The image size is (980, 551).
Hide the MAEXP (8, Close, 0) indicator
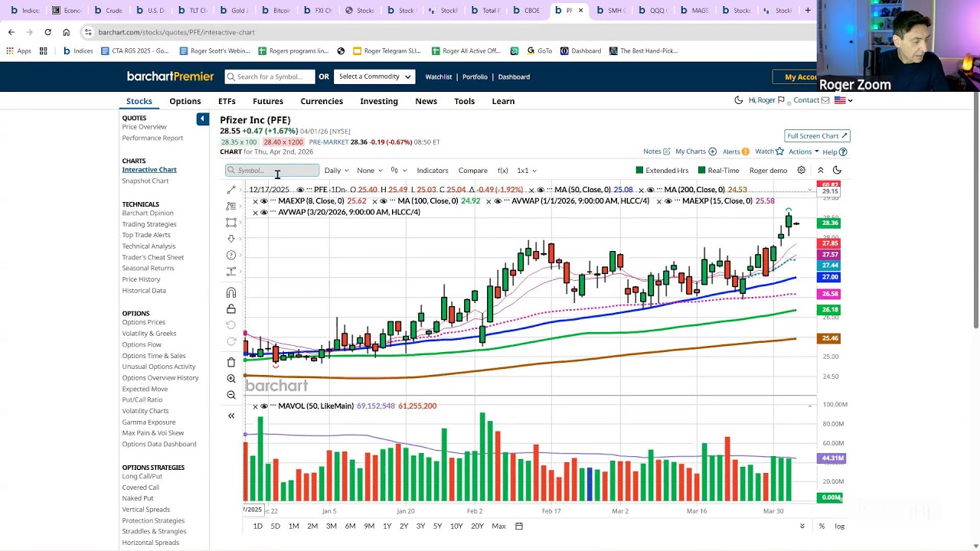(264, 201)
